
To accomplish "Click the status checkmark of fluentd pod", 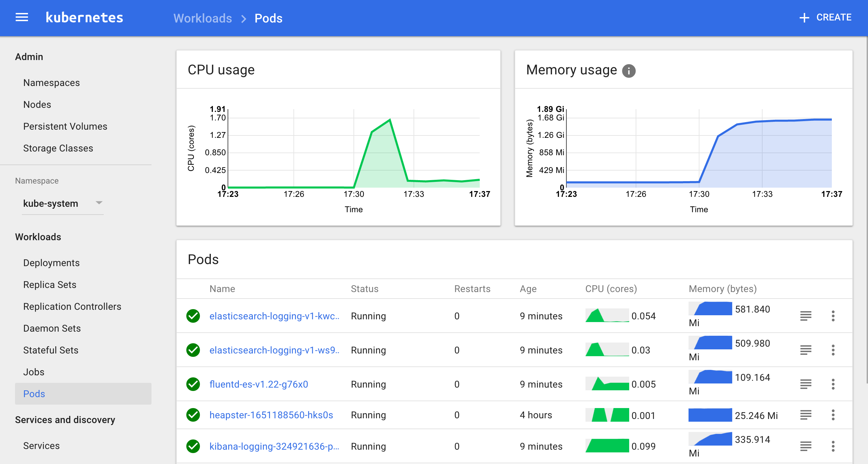I will point(193,384).
